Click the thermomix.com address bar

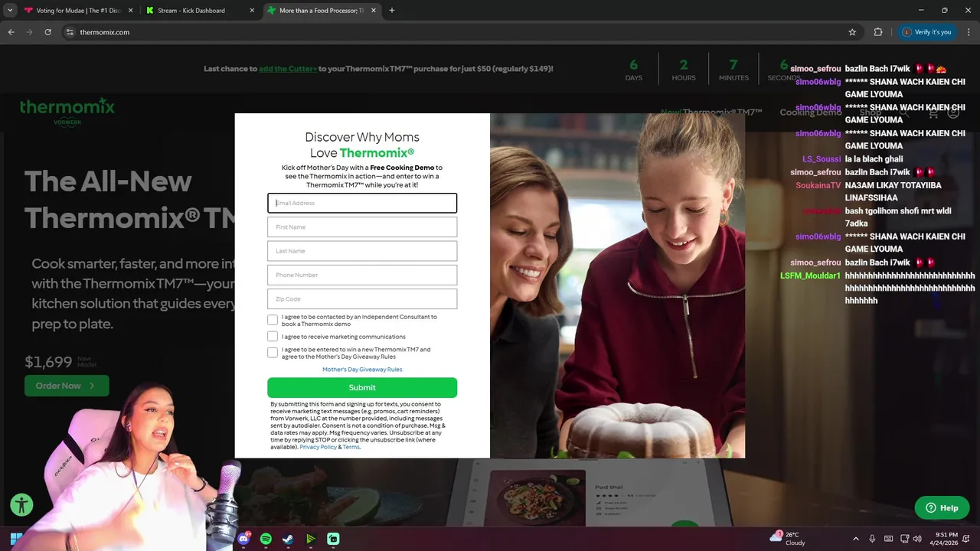[x=459, y=32]
